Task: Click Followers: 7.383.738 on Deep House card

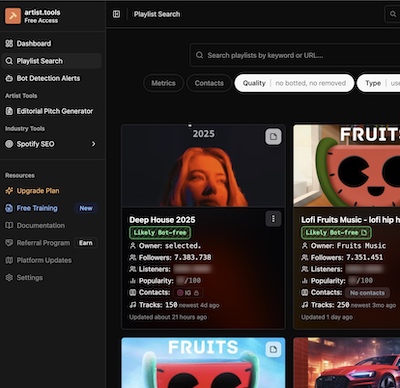Action: (x=170, y=257)
